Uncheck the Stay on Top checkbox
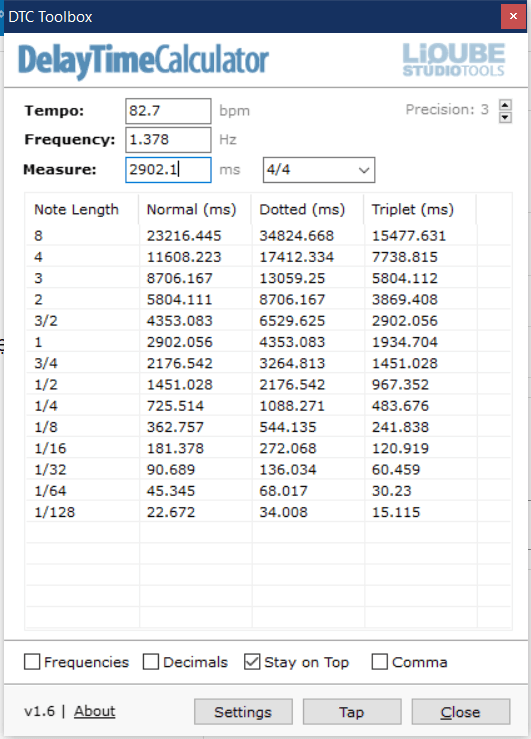The width and height of the screenshot is (531, 739). [252, 662]
